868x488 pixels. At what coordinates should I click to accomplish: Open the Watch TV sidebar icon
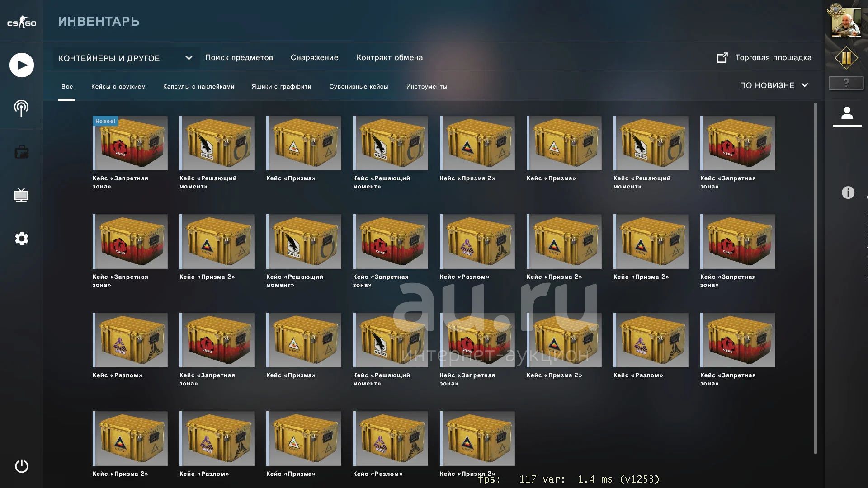[21, 195]
